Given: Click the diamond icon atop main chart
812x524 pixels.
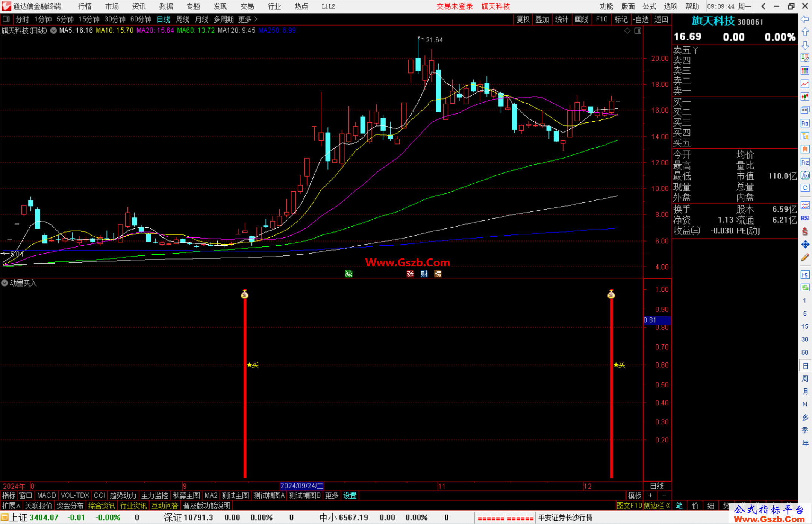Looking at the screenshot, I should click(x=627, y=31).
